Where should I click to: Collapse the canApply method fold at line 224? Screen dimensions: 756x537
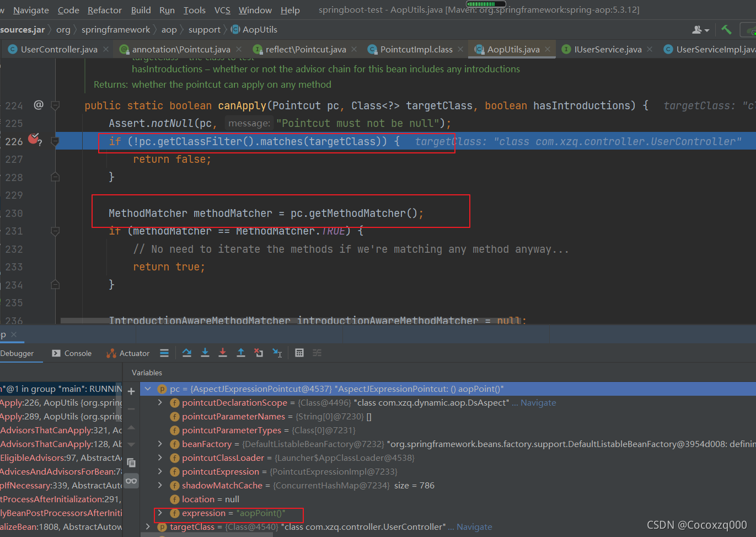(55, 105)
